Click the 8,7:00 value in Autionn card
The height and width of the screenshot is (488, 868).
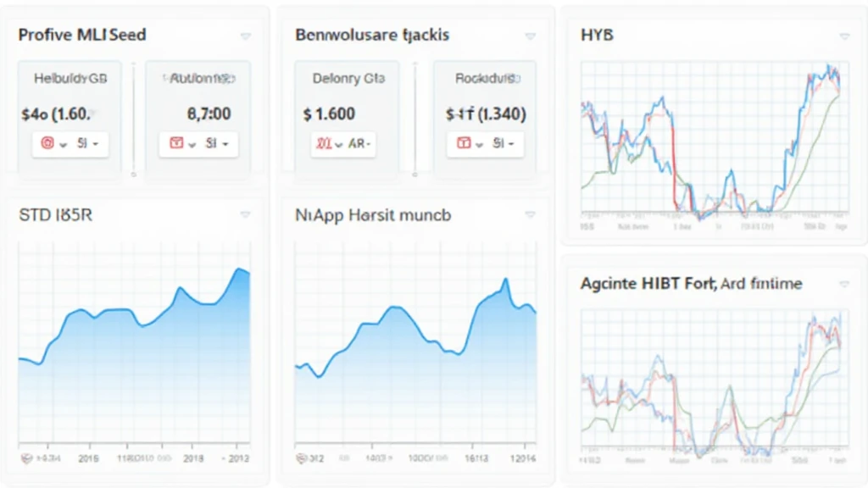[x=209, y=114]
